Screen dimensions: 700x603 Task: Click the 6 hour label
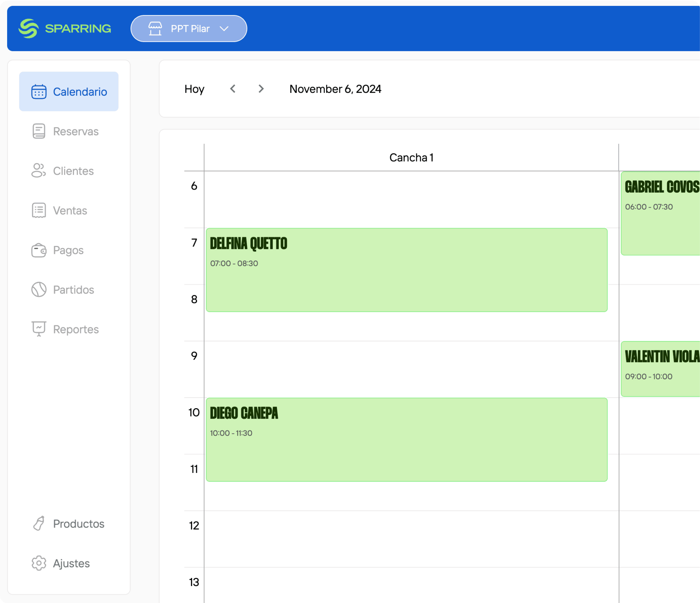[194, 186]
